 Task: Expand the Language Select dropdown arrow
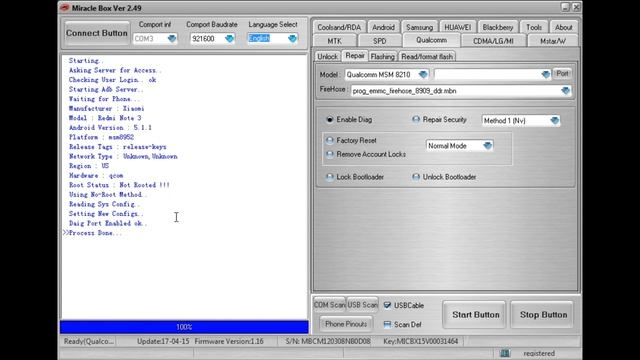point(292,38)
